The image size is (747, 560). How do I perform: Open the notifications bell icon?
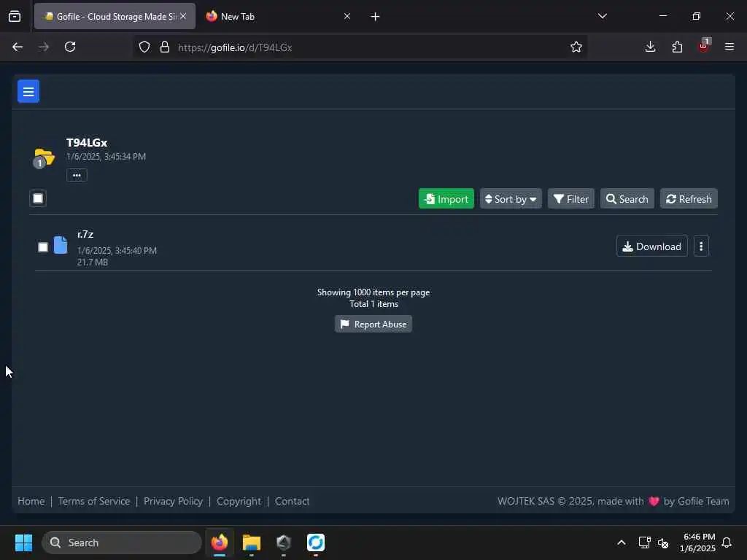click(x=727, y=542)
